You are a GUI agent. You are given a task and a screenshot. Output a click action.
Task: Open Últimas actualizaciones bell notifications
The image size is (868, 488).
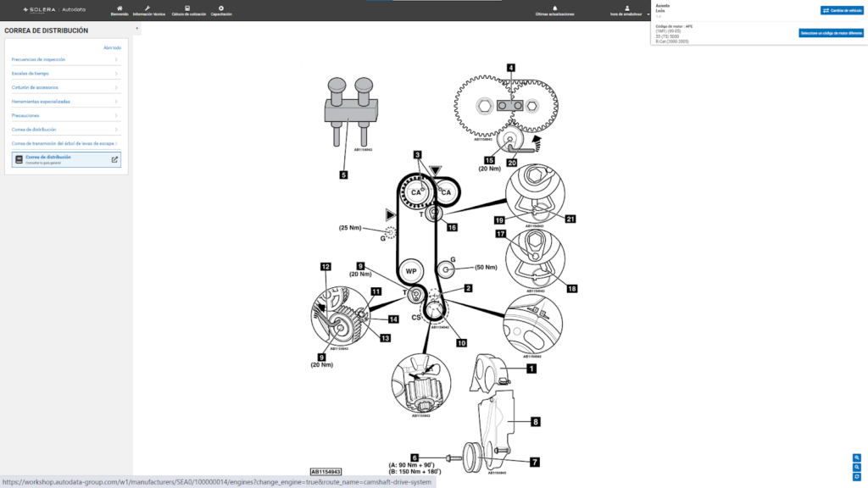(x=554, y=8)
